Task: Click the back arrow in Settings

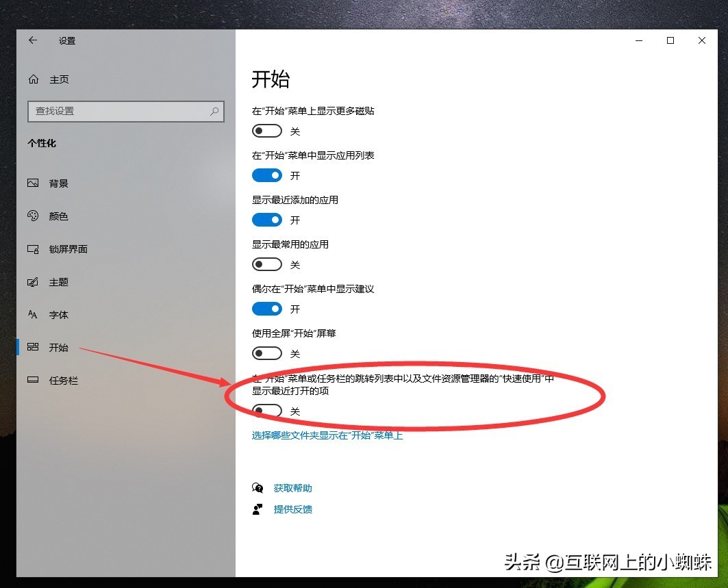Action: tap(33, 40)
